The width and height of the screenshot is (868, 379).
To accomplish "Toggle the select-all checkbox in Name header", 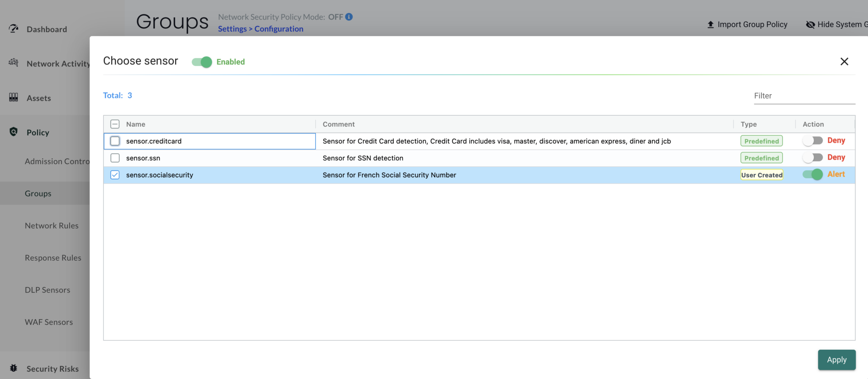I will coord(115,124).
